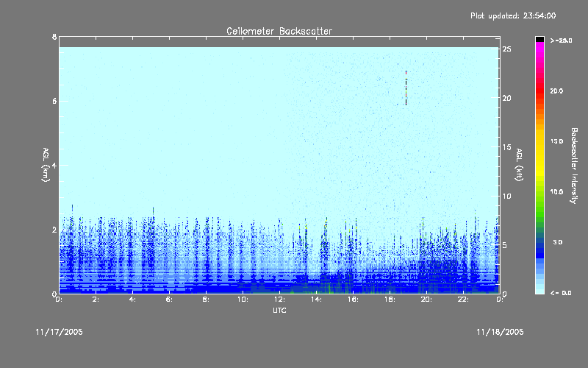Click the vertical high-intensity streak near 19 UTC
This screenshot has width=588, height=368.
tap(406, 88)
